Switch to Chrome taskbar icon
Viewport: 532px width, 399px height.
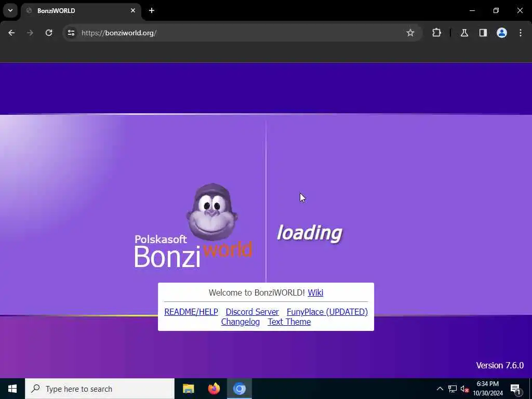point(239,389)
